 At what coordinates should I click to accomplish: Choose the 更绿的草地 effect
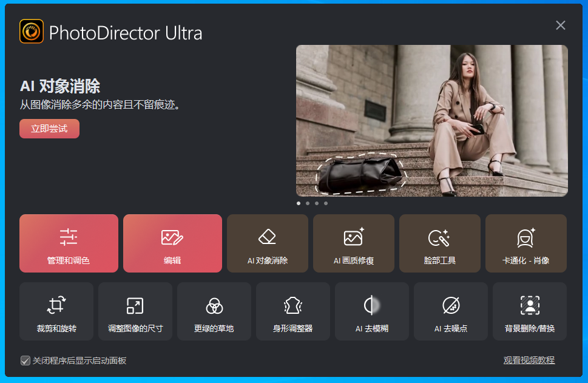pos(214,311)
